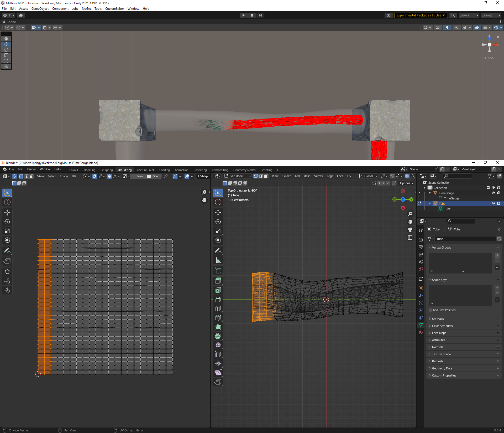Open viewport Options dropdown
504x433 pixels.
click(x=407, y=183)
